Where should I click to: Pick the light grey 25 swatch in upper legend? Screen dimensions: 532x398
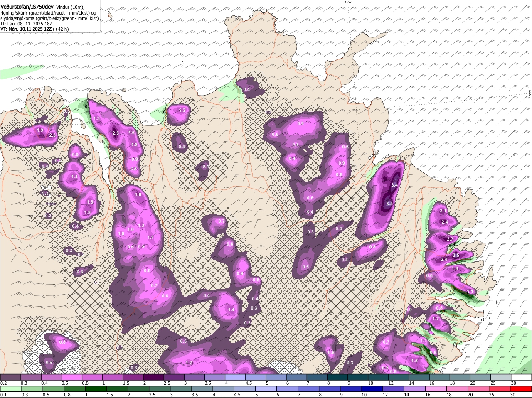point(501,377)
